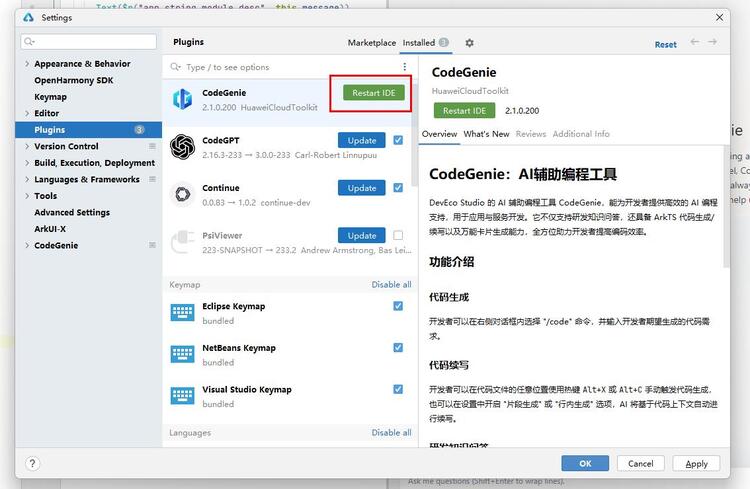
Task: Navigate back with the left arrow
Action: point(695,42)
